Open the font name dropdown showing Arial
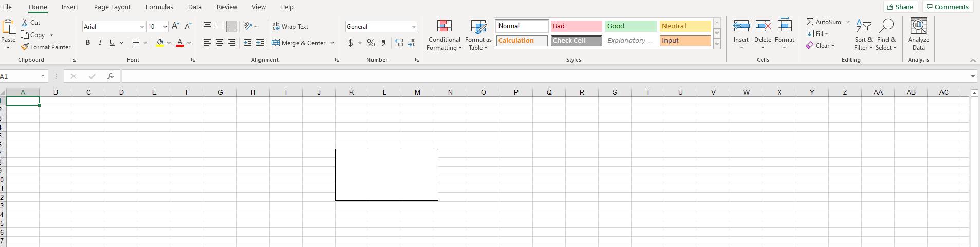Image resolution: width=980 pixels, height=247 pixels. point(142,27)
